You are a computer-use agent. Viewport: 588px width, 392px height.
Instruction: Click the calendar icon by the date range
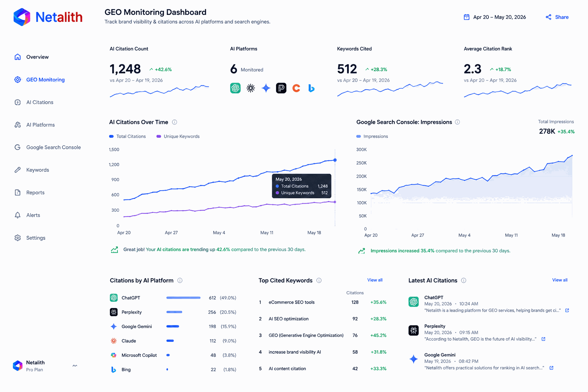(467, 17)
